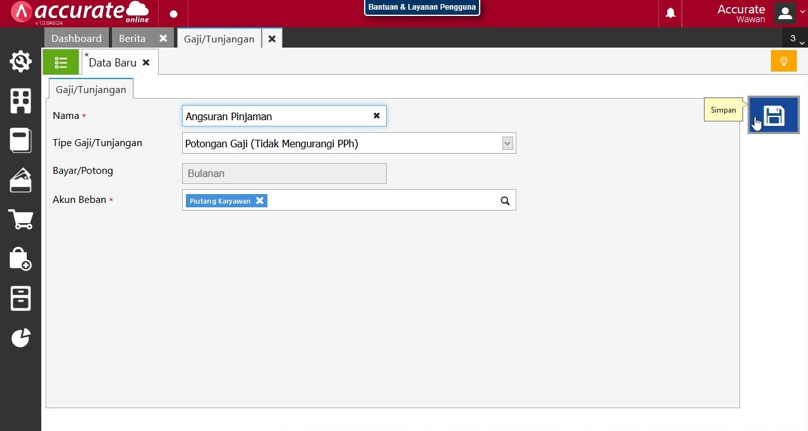This screenshot has height=431, width=808.
Task: Click the Bayar/Potong label
Action: tap(83, 171)
